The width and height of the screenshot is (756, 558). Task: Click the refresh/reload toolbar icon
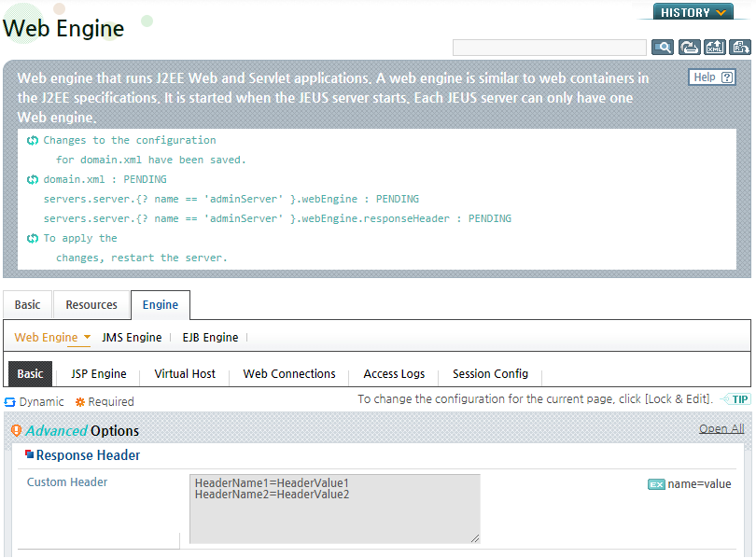coord(689,48)
